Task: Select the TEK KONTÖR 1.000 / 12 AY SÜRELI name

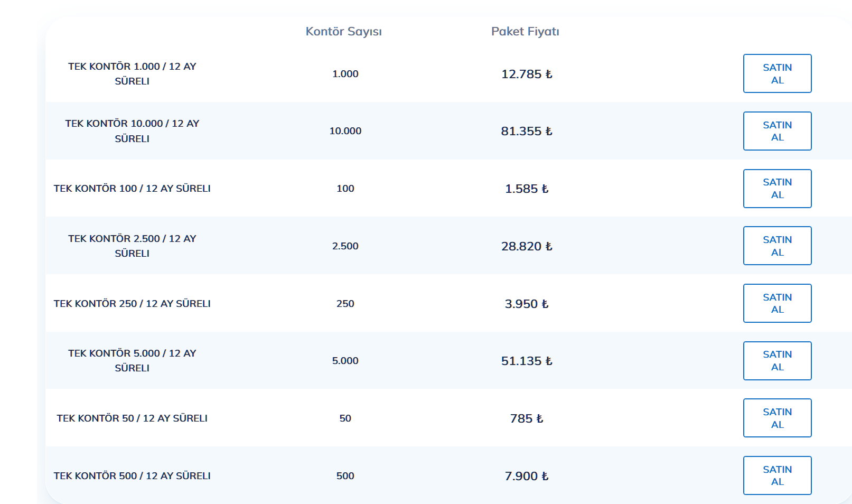Action: point(132,73)
